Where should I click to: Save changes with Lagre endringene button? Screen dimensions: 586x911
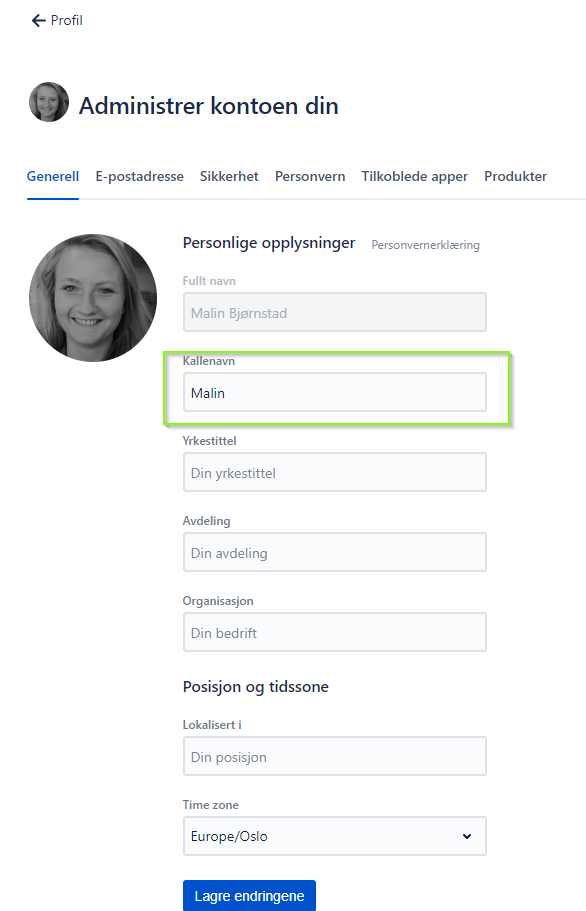tap(249, 895)
